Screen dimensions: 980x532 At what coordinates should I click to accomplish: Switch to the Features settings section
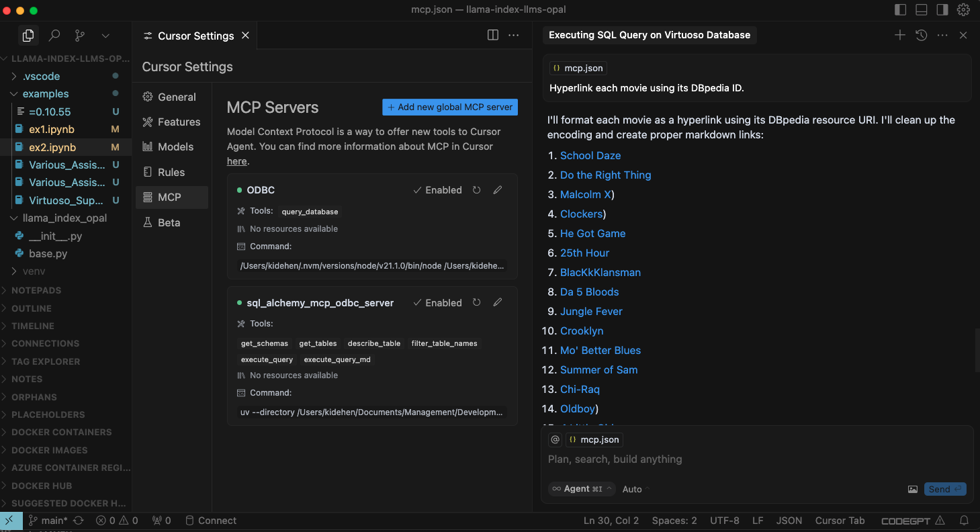(x=179, y=122)
